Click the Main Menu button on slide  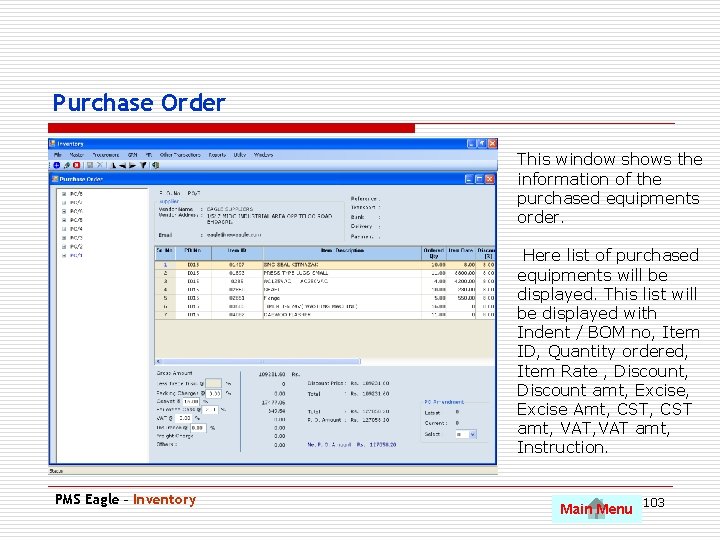596,509
